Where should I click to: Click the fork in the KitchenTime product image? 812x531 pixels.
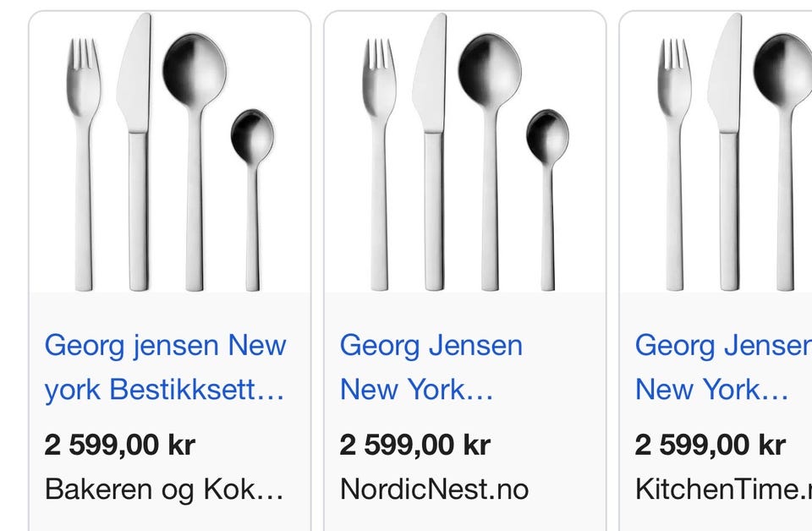(x=674, y=165)
